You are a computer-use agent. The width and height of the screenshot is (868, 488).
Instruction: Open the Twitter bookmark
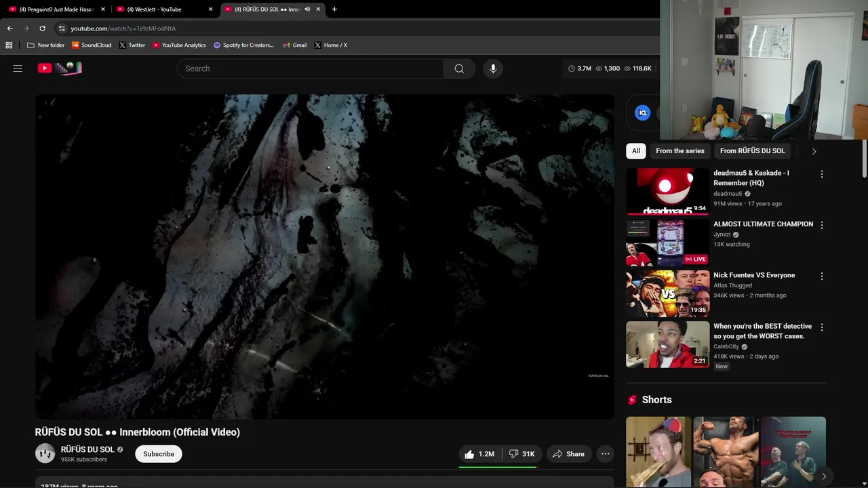[132, 45]
